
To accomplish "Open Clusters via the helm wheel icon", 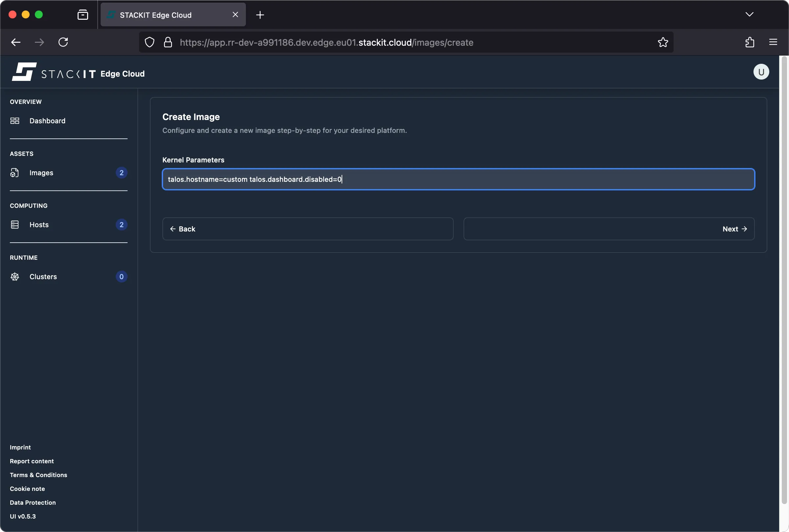I will click(x=15, y=277).
